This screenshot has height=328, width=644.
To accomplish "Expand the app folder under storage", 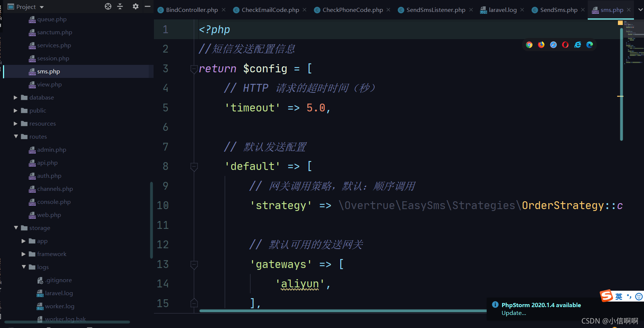I will [x=23, y=241].
